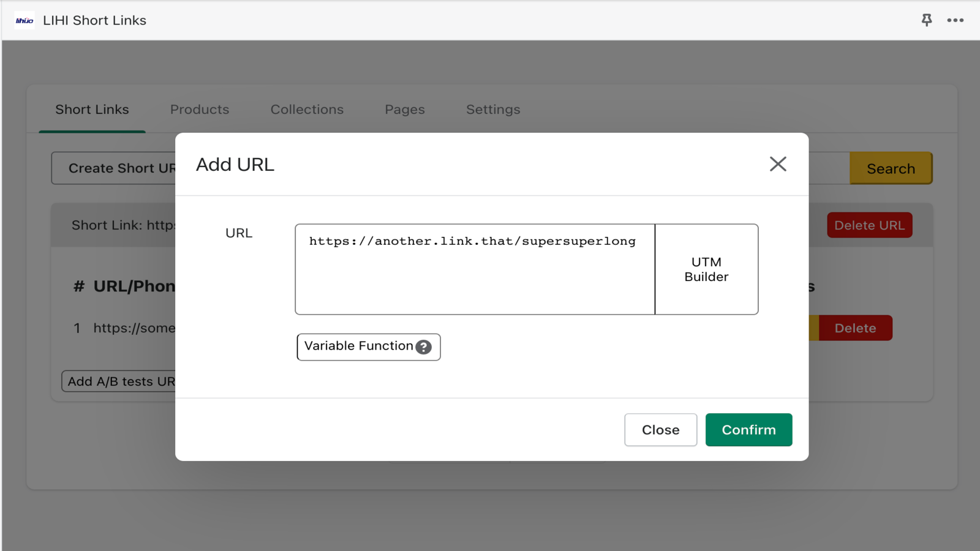Image resolution: width=980 pixels, height=551 pixels.
Task: Click Add A/B tests URL button
Action: coord(119,381)
